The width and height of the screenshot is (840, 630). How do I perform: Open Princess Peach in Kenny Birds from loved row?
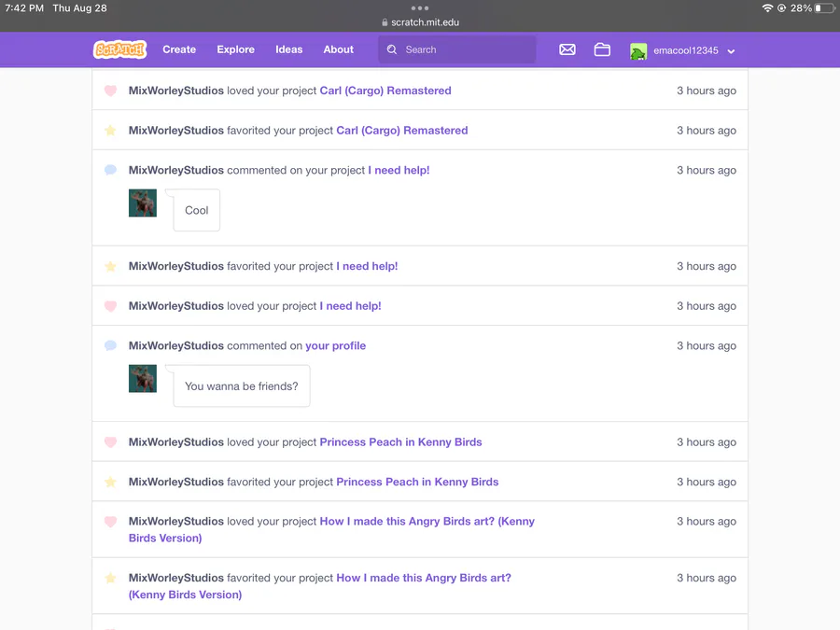[401, 442]
